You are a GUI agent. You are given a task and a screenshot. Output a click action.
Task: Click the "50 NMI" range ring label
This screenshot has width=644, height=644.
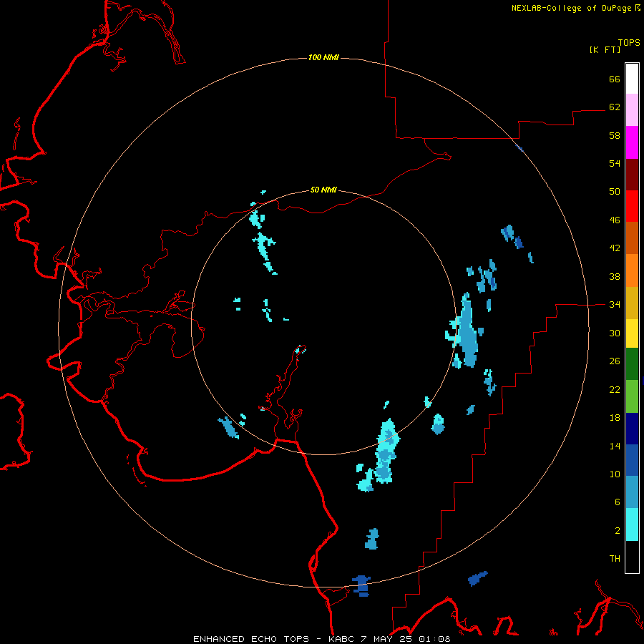323,190
